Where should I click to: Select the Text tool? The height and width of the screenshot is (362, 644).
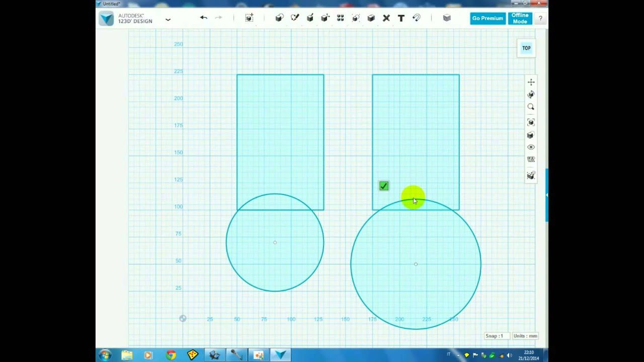(x=401, y=18)
